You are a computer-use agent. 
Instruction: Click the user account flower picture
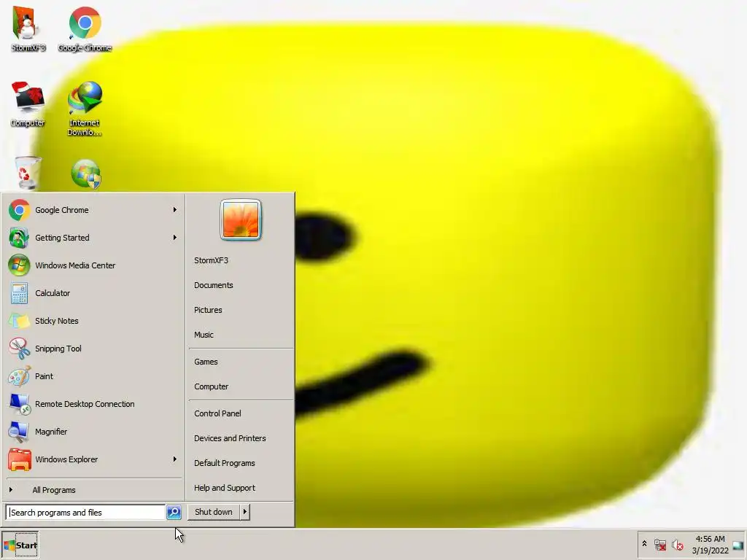pos(241,219)
